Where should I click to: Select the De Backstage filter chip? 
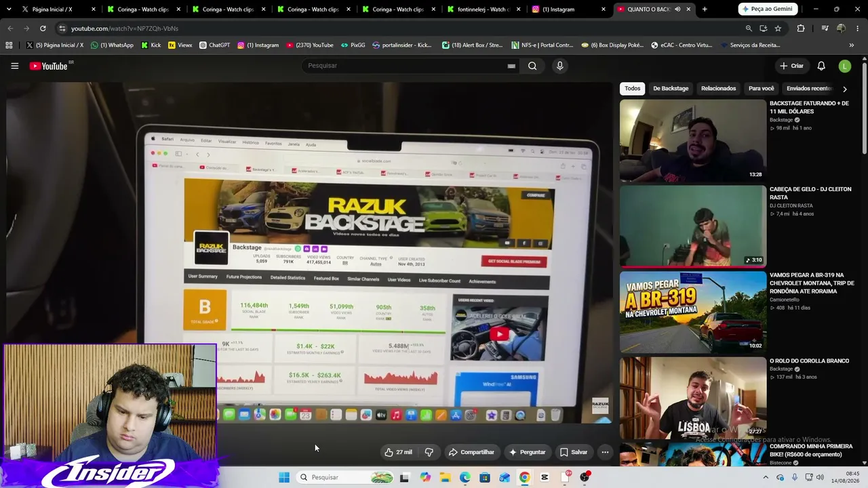[671, 89]
